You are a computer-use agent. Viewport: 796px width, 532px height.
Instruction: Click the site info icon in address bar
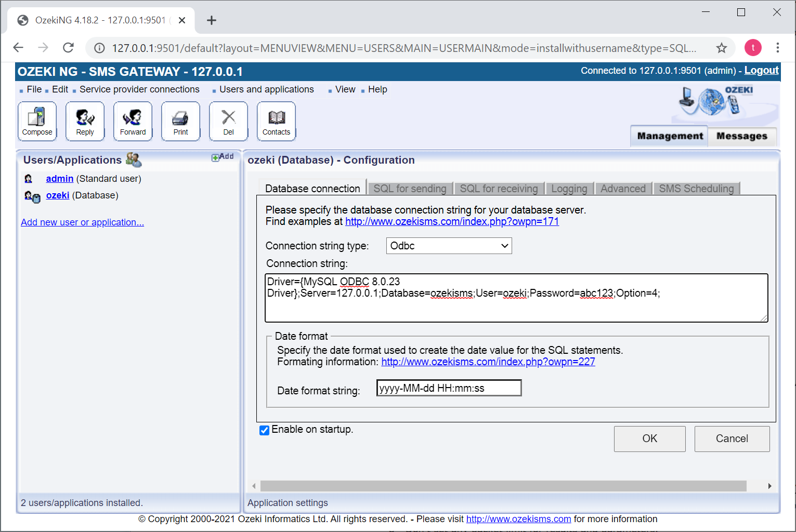(99, 48)
